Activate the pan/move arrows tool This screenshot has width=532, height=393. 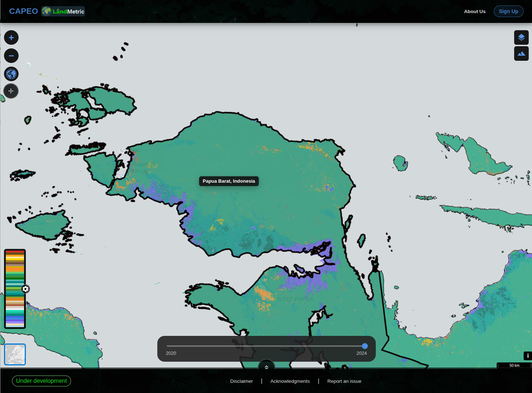coord(11,91)
